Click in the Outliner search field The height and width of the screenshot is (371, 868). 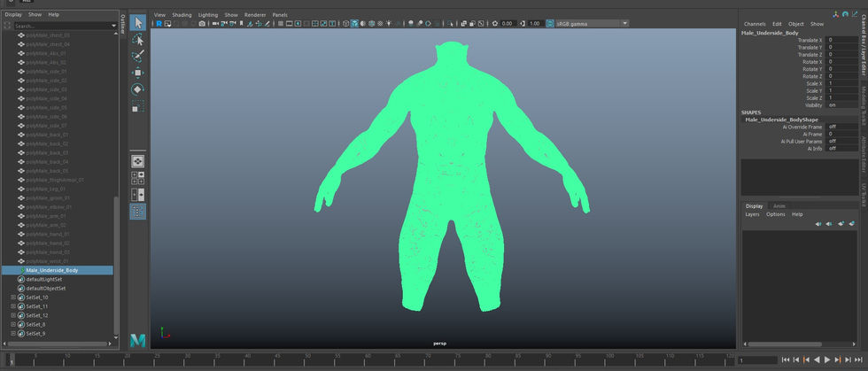[x=61, y=26]
